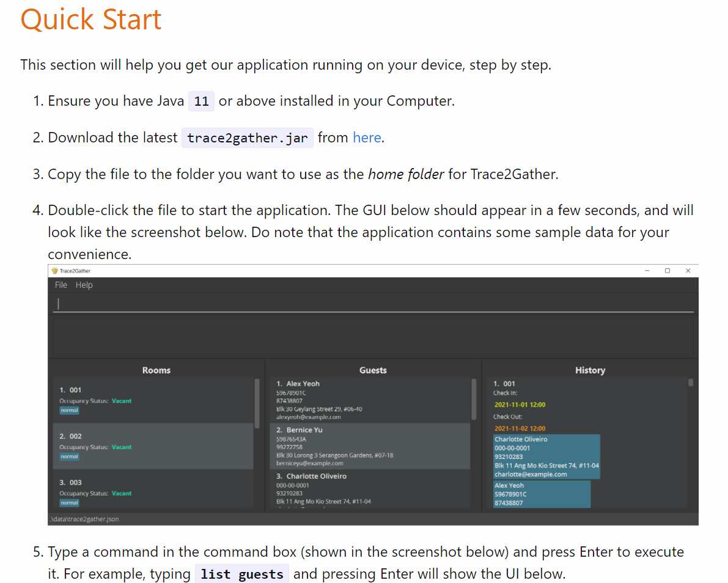Click Alex Yeoh guest card in History
Screen dimensions: 728x583
click(x=542, y=494)
